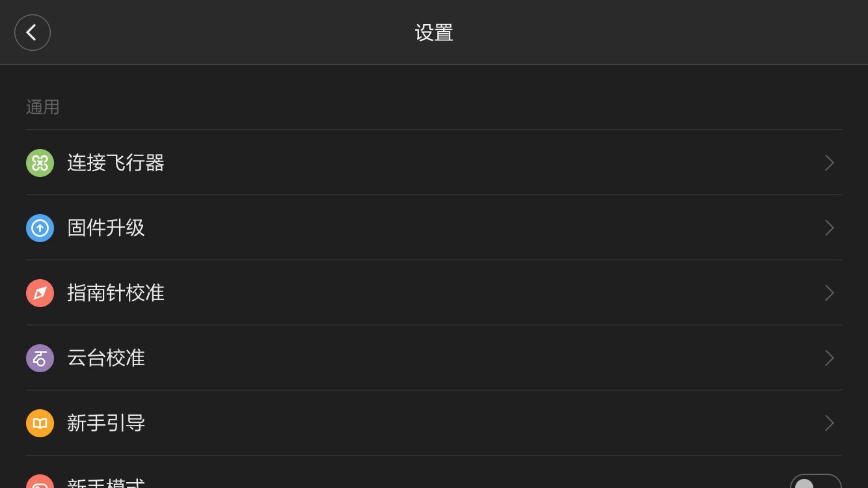Click the 设置 page title
Screen dimensions: 868x488
[434, 33]
